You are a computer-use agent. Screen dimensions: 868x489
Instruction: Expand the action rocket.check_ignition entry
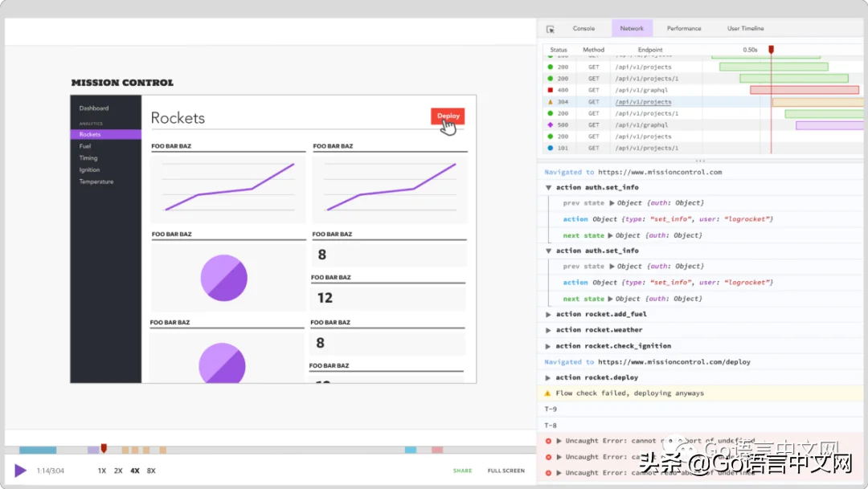click(548, 346)
